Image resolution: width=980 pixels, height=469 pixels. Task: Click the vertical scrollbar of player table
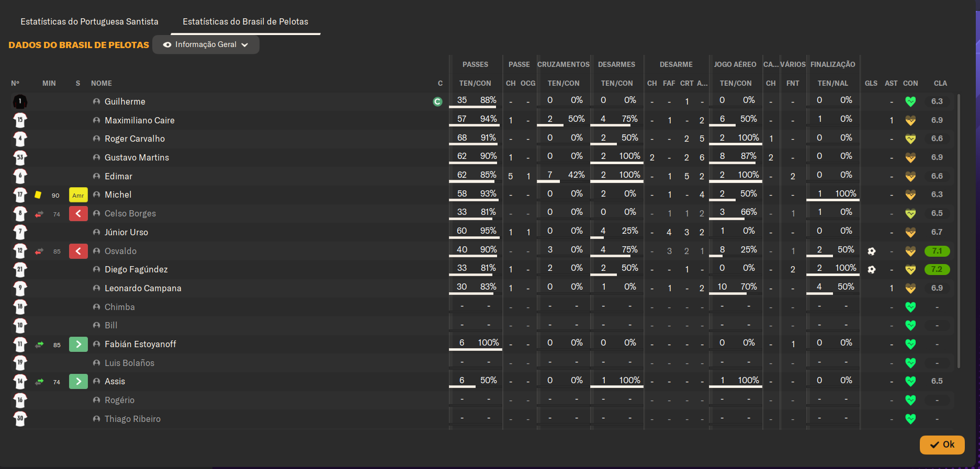[x=959, y=231]
